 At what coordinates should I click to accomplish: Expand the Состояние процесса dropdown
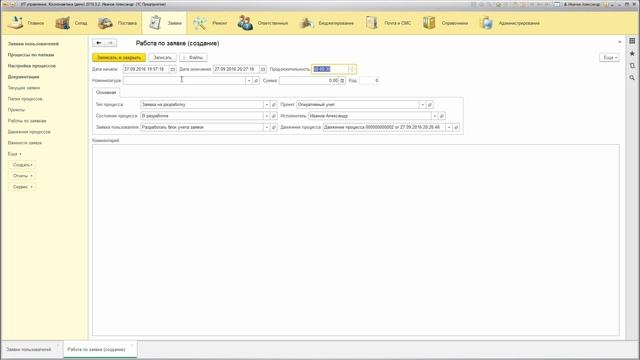click(267, 116)
